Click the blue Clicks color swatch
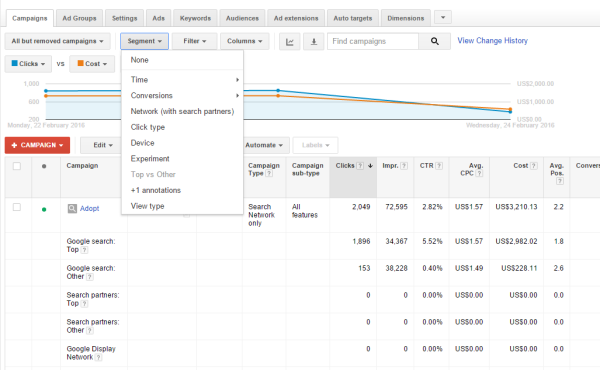The height and width of the screenshot is (370, 600). point(15,63)
